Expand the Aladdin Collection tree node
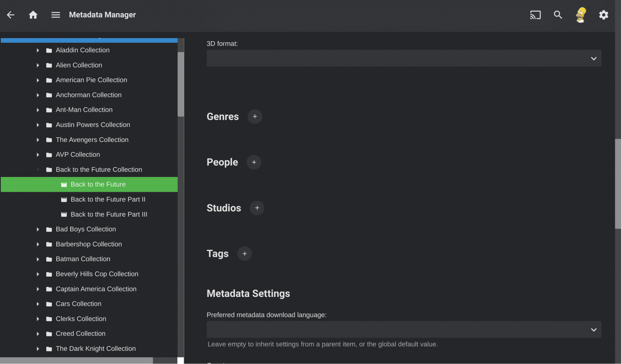Image resolution: width=621 pixels, height=364 pixels. click(38, 50)
